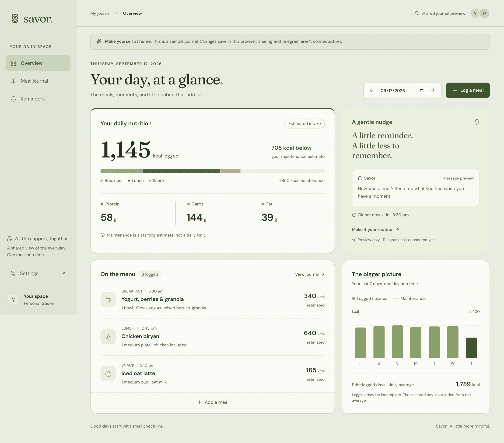Click the sun icon for Chicken biryani

pyautogui.click(x=108, y=336)
